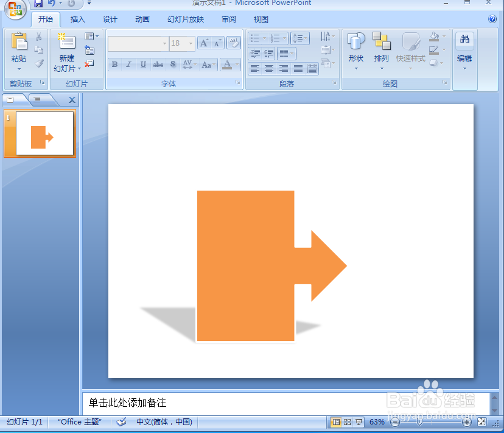The width and height of the screenshot is (504, 433).
Task: Click the Find binoculars editing icon
Action: pyautogui.click(x=464, y=39)
